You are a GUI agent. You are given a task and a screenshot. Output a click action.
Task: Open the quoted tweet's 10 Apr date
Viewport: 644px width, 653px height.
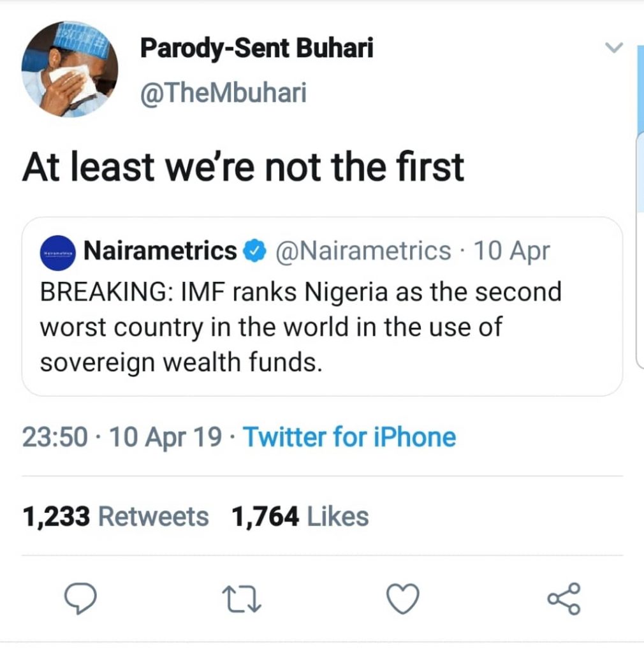tap(512, 251)
